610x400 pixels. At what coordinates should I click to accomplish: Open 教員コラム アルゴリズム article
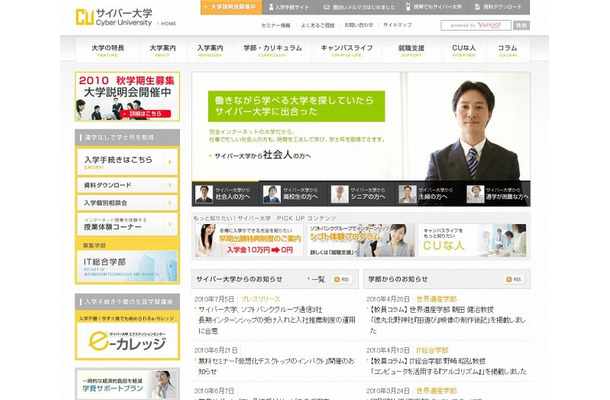coord(448,366)
